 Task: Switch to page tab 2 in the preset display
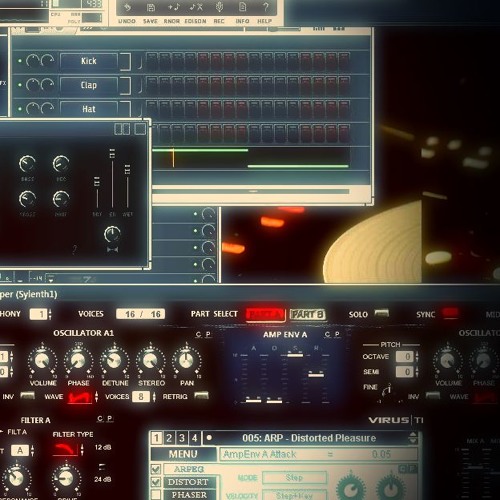[169, 438]
